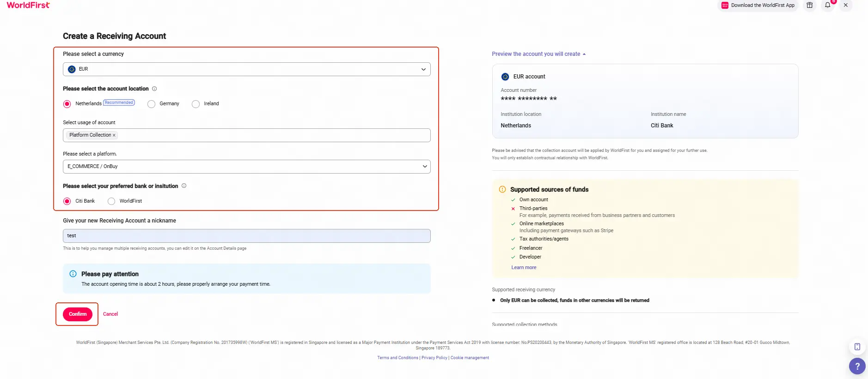Viewport: 868px width, 379px height.
Task: Click the EUR flag in currency field
Action: (72, 69)
